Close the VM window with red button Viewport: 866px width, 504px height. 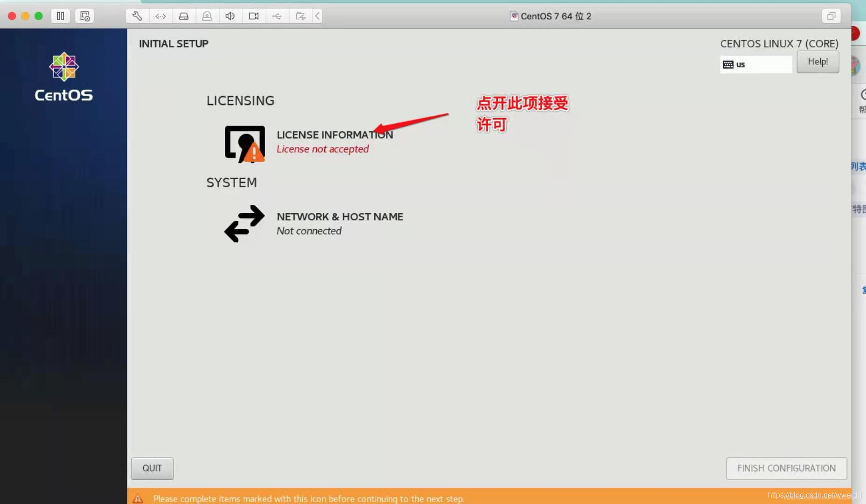(12, 16)
